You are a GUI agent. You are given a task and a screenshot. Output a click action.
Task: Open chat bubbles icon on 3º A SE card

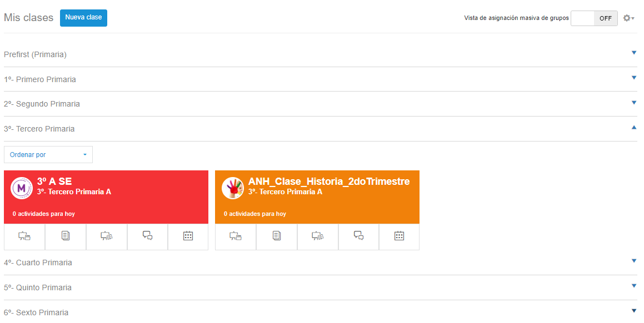click(147, 236)
